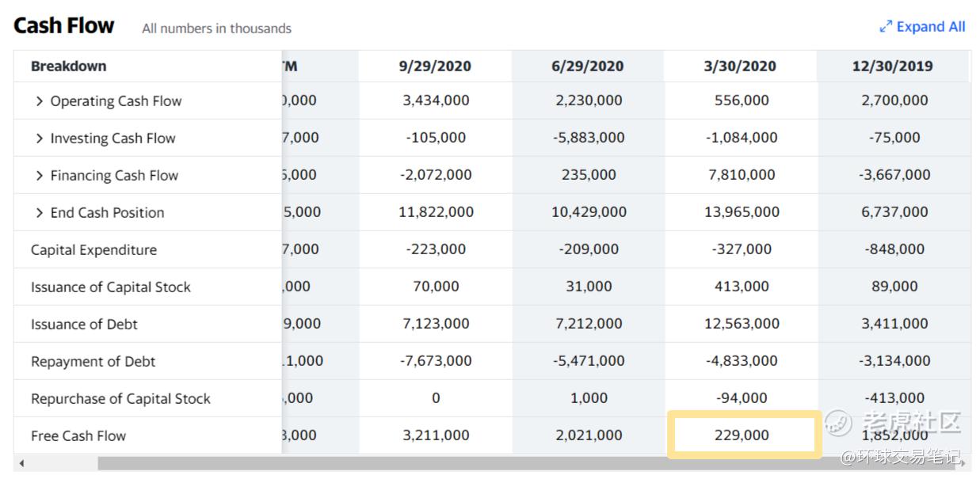Select the 9/29/2020 column header
Viewport: 980px width, 479px height.
tap(435, 67)
